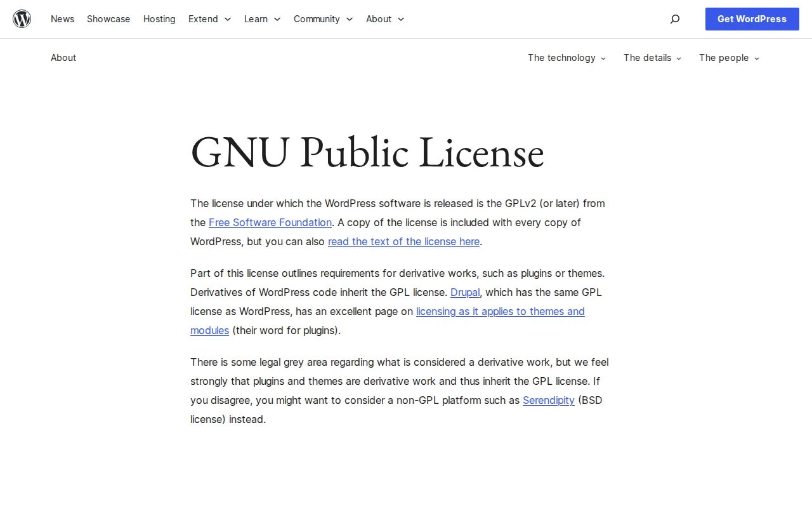The height and width of the screenshot is (508, 812).
Task: Expand The technology submenu
Action: tap(566, 58)
